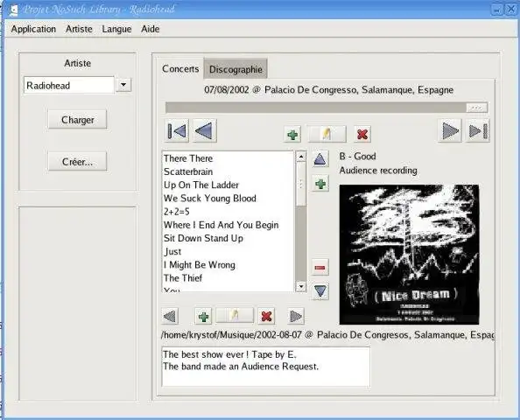Screen dimensions: 520x420
Task: Click the Créer... button
Action: click(x=78, y=161)
